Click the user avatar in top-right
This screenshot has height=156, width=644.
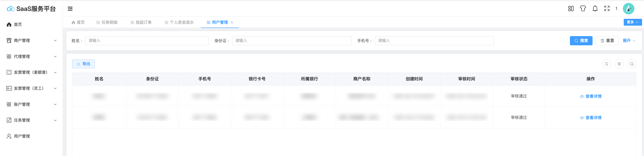click(x=628, y=9)
